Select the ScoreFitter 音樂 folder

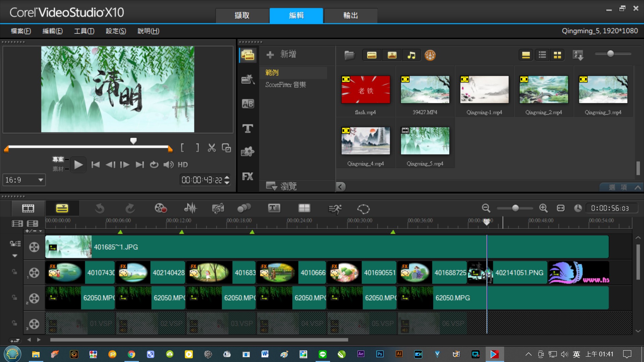tap(286, 85)
